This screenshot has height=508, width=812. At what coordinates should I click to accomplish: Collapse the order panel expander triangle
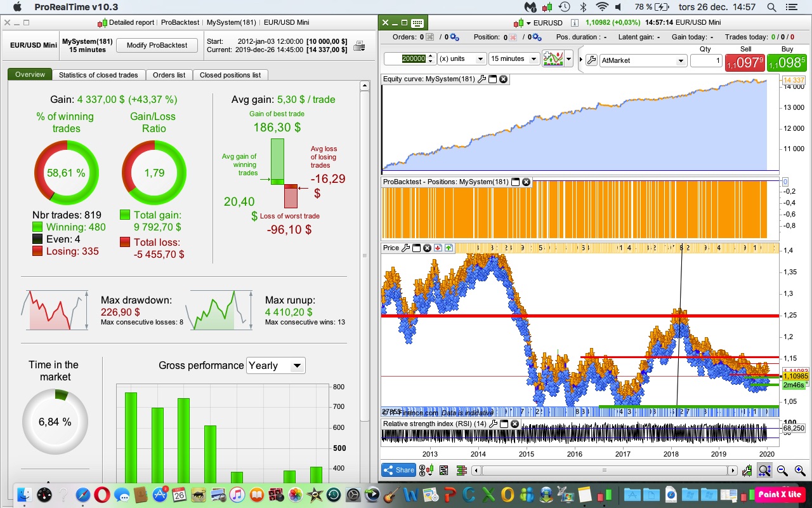[x=580, y=60]
